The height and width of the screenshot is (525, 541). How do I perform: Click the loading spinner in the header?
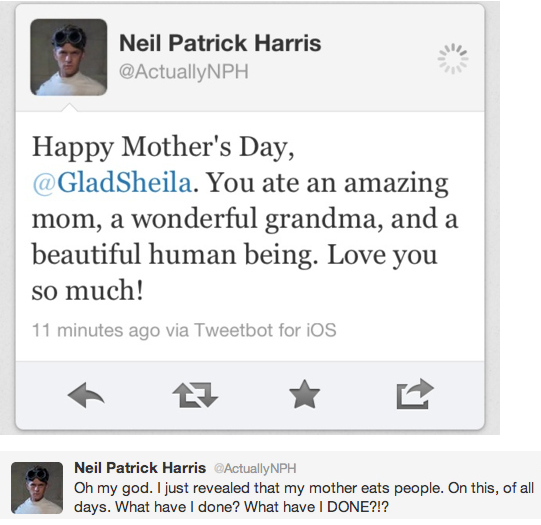453,58
